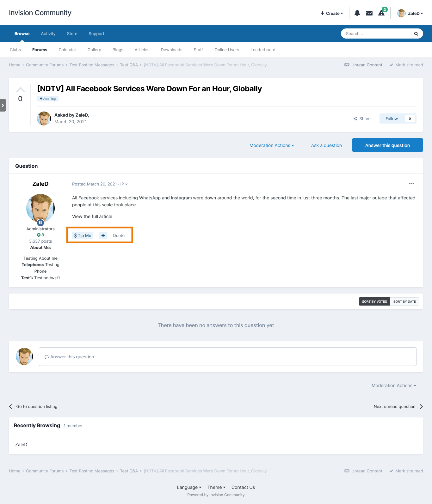The image size is (432, 504).
Task: Click the Administrators group badge icon on avatar
Action: (40, 222)
